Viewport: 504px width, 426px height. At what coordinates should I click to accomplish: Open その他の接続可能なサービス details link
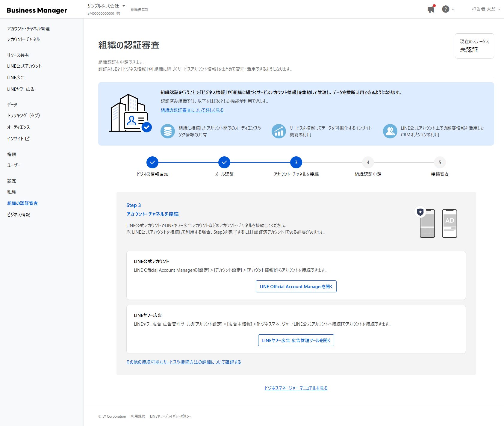(x=184, y=362)
